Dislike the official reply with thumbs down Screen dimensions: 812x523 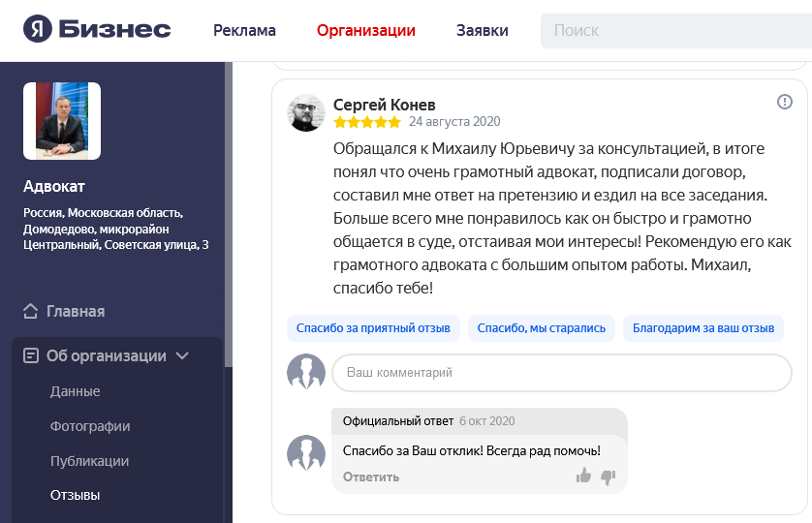pos(609,476)
